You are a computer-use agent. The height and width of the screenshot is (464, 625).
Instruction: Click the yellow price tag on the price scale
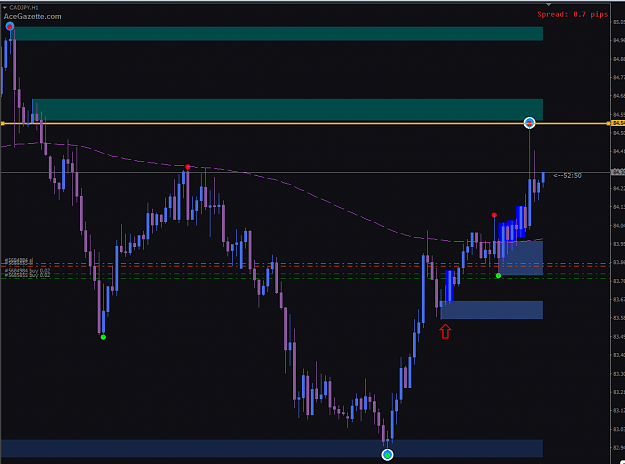(618, 123)
